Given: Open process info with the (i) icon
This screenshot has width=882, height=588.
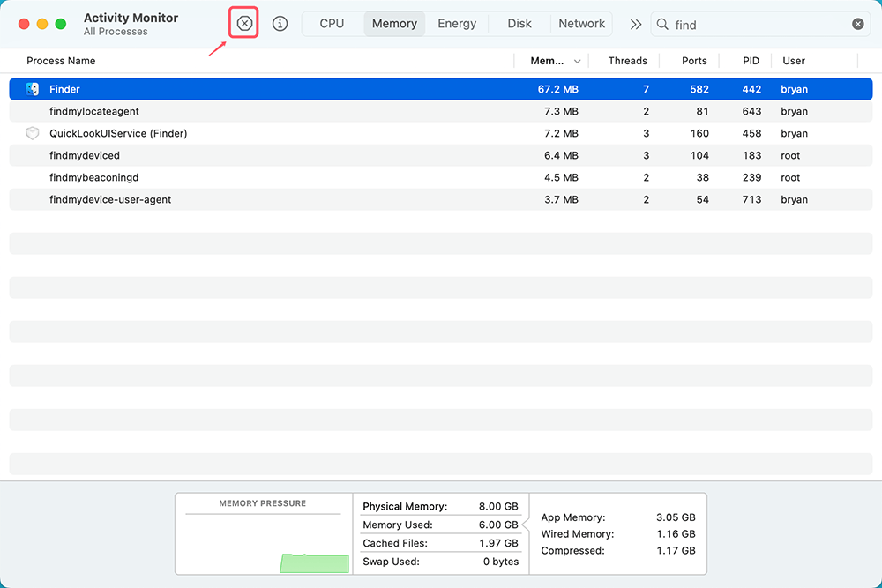Looking at the screenshot, I should (280, 23).
